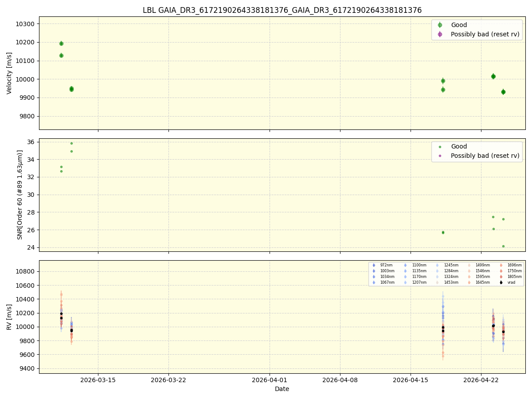Viewport: 532px width, 399px height.
Task: Select the lowest SNR point near 24
Action: click(x=503, y=246)
